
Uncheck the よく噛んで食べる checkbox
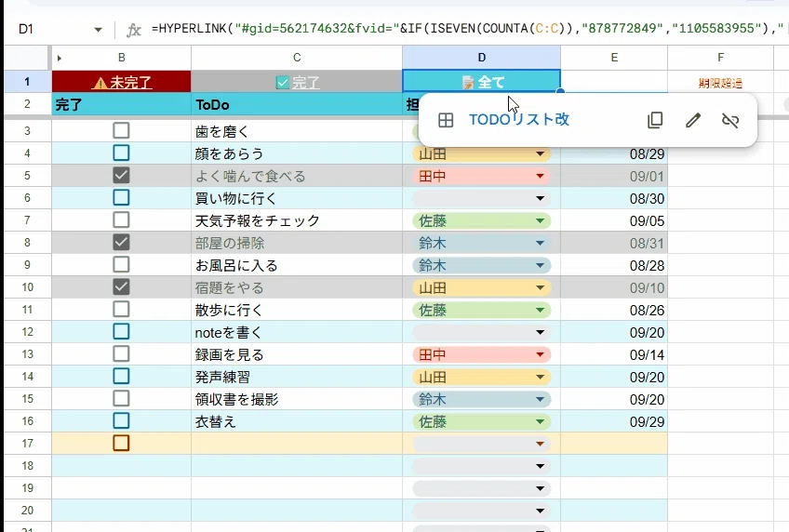click(121, 175)
